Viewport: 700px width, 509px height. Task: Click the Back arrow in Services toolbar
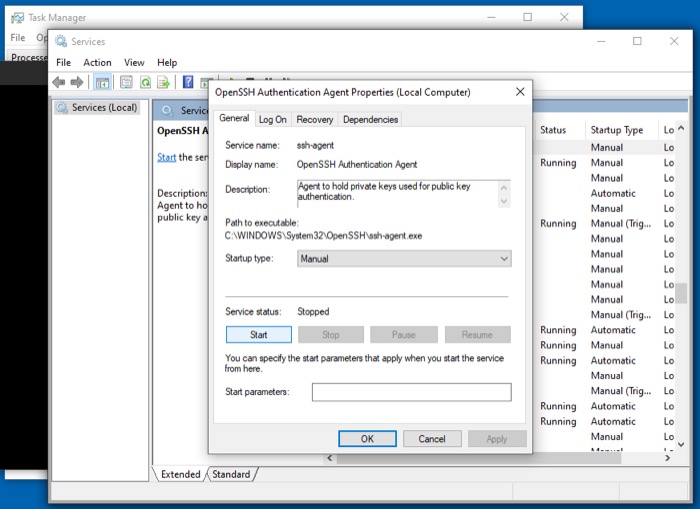click(58, 82)
